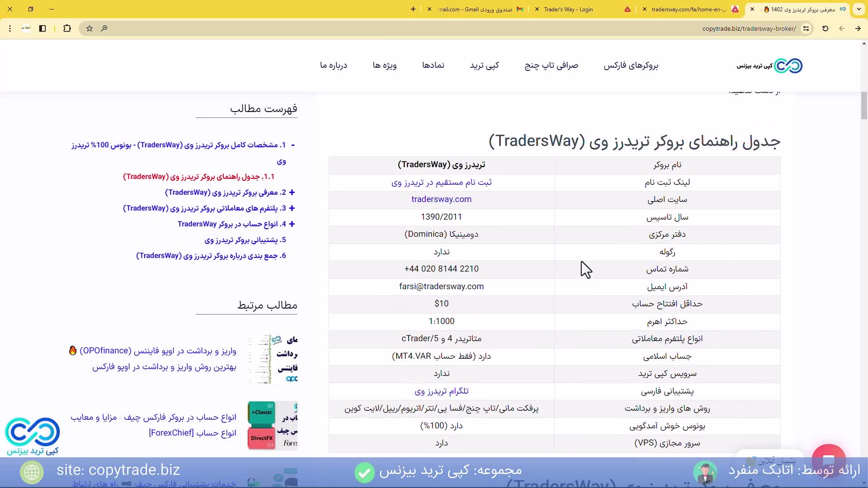Open the بروکرهای فارکس navigation menu item
Viewport: 868px width, 488px height.
pyautogui.click(x=631, y=66)
